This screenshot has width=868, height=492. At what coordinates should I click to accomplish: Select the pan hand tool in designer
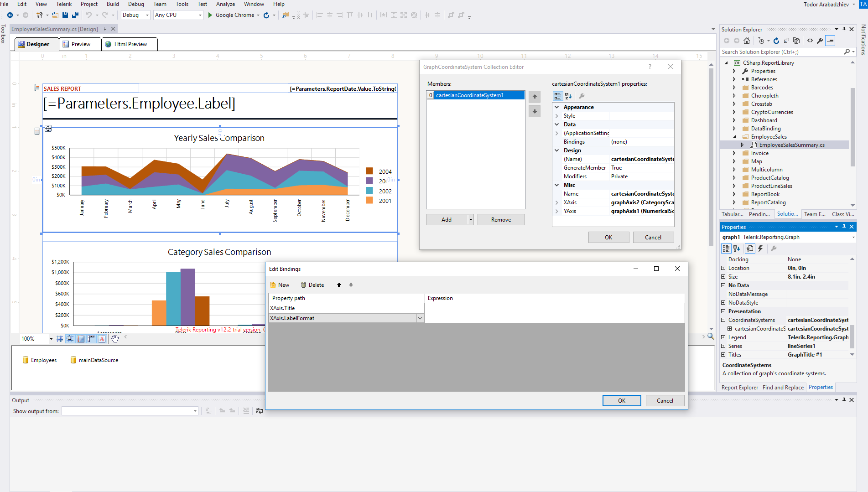(x=115, y=339)
